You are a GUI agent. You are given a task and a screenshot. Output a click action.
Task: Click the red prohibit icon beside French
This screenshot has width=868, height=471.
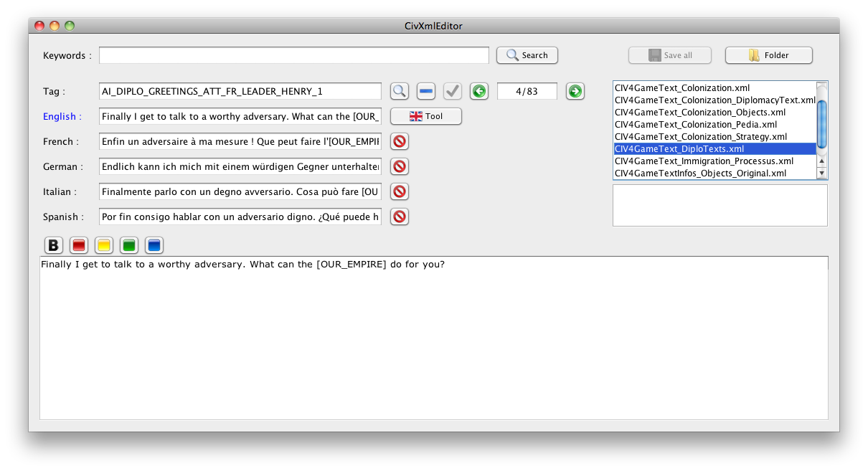(x=400, y=141)
